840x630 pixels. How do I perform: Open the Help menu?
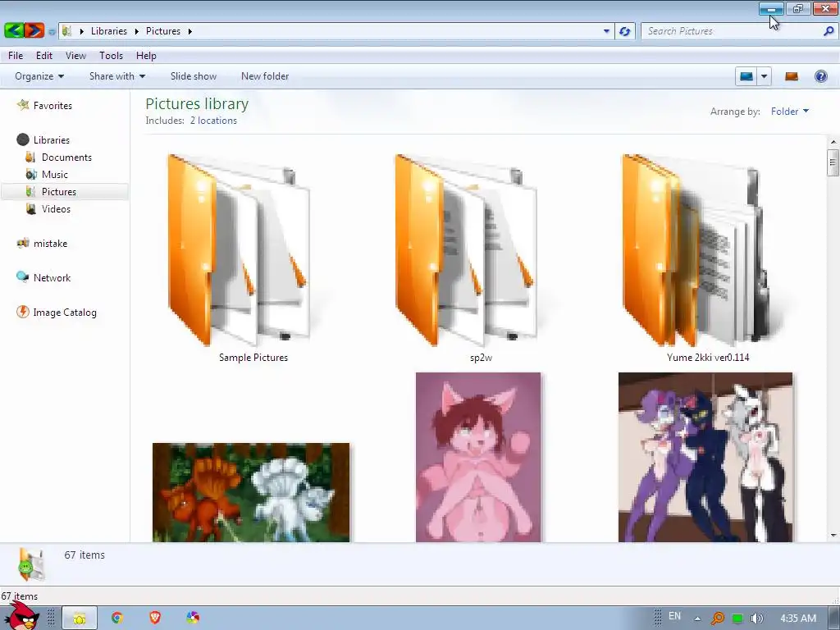(146, 56)
